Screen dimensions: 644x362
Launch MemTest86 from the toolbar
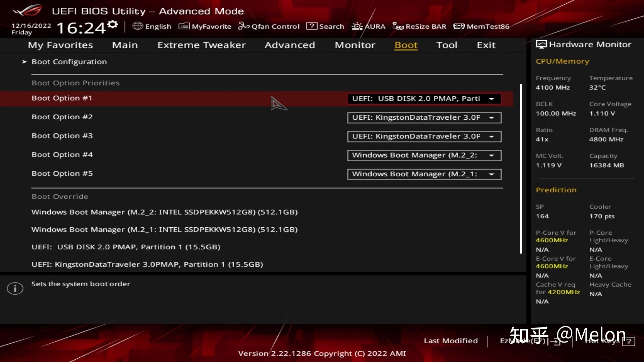coord(488,26)
